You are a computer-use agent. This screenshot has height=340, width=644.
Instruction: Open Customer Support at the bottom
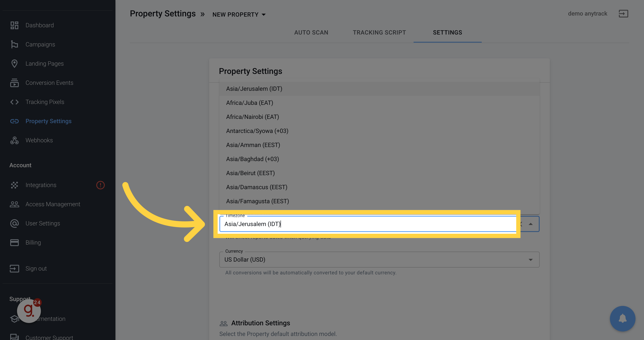click(49, 337)
